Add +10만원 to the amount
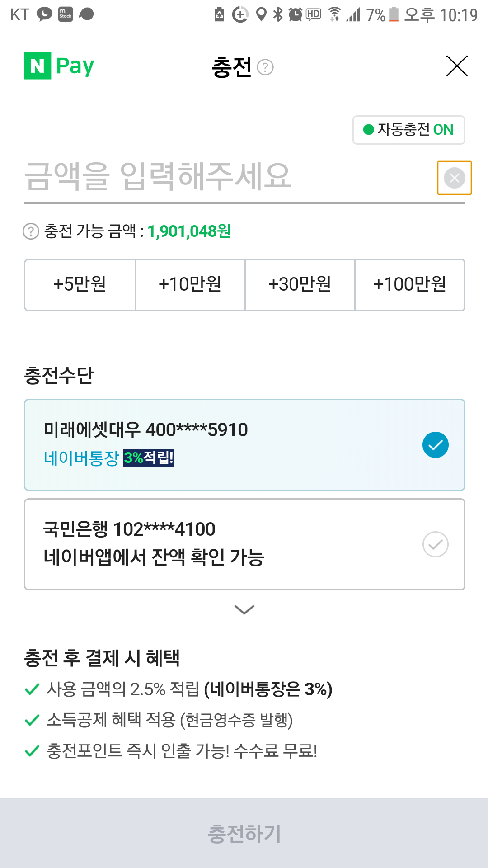This screenshot has width=488, height=868. pyautogui.click(x=190, y=285)
